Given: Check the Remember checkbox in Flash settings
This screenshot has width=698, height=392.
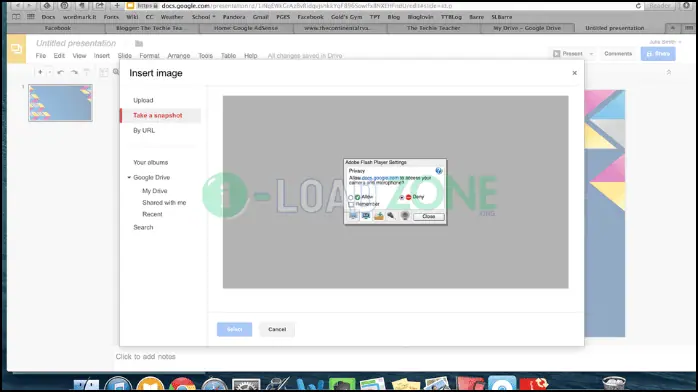Looking at the screenshot, I should tap(351, 204).
